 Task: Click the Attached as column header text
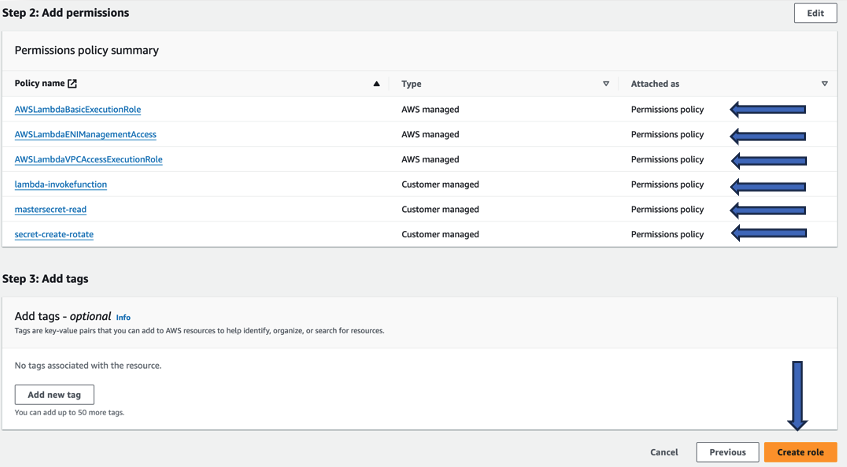(655, 84)
